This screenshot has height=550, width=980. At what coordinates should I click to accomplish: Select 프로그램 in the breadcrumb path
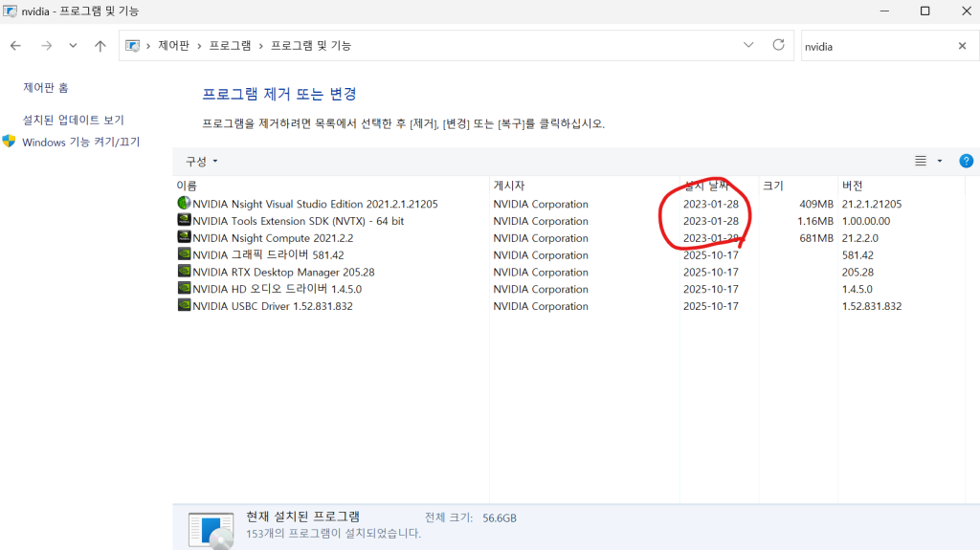(x=230, y=46)
